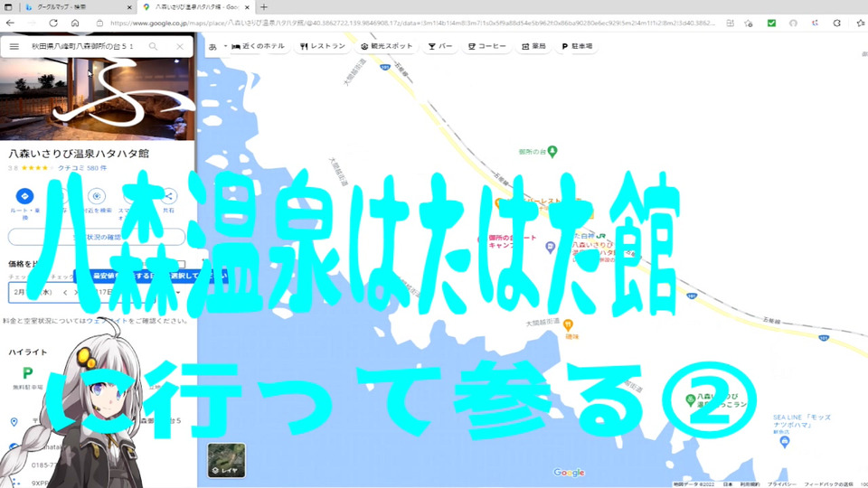
Task: Click the 八森いさりび温泉ハタハタ館 title text
Action: tap(79, 154)
